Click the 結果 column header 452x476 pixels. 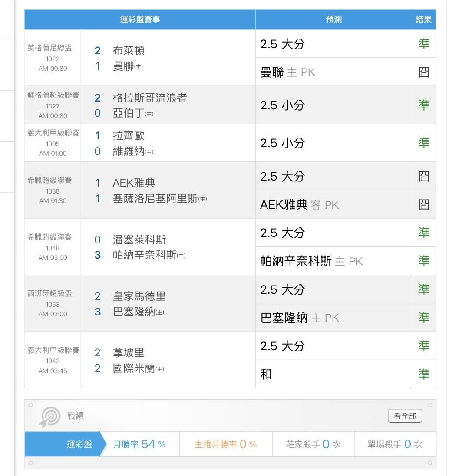tap(423, 20)
